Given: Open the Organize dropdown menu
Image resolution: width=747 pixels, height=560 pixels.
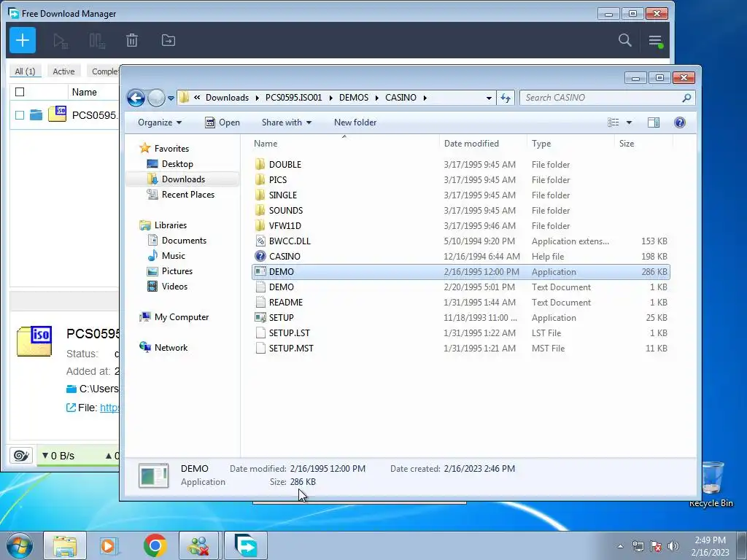Looking at the screenshot, I should pos(160,122).
